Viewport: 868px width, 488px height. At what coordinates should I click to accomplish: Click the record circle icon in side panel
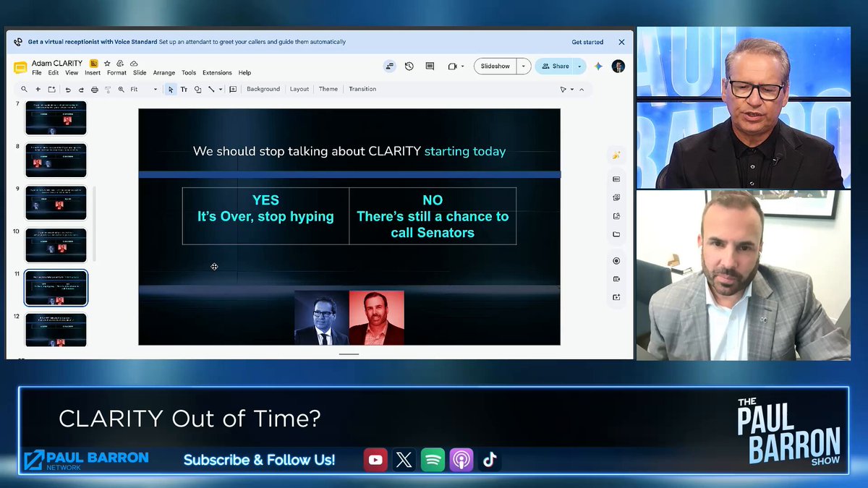click(x=616, y=261)
